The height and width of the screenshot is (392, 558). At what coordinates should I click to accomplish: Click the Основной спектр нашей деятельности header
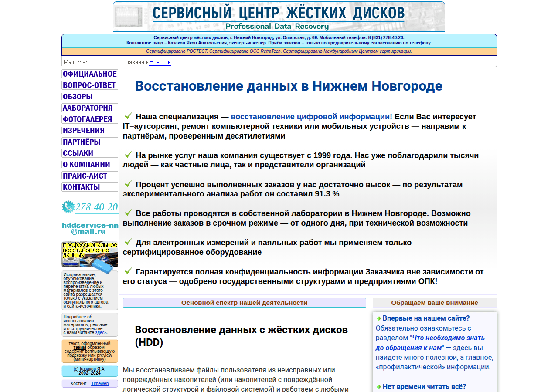[244, 303]
